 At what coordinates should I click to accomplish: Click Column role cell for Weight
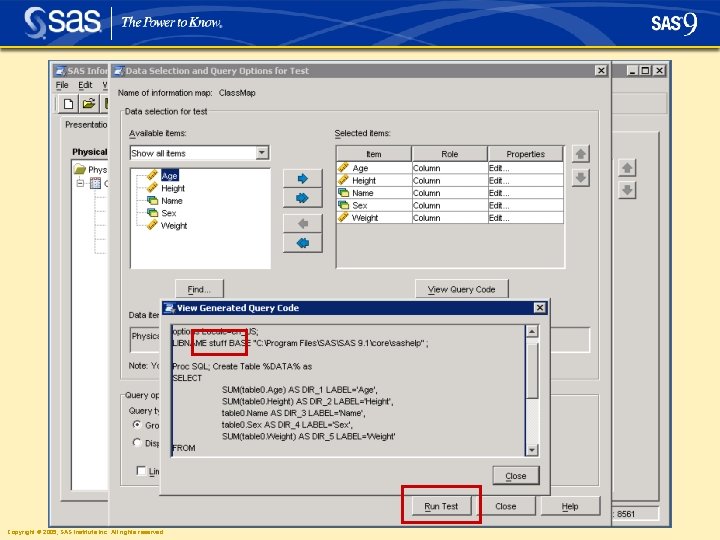click(x=450, y=218)
